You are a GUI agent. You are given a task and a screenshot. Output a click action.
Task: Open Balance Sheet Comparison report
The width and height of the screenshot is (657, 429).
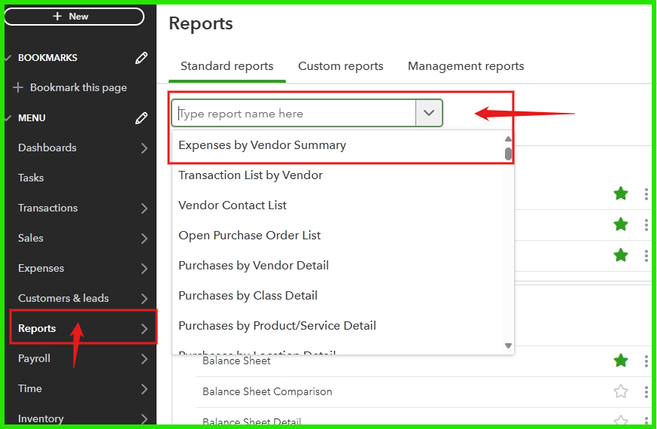[x=267, y=392]
